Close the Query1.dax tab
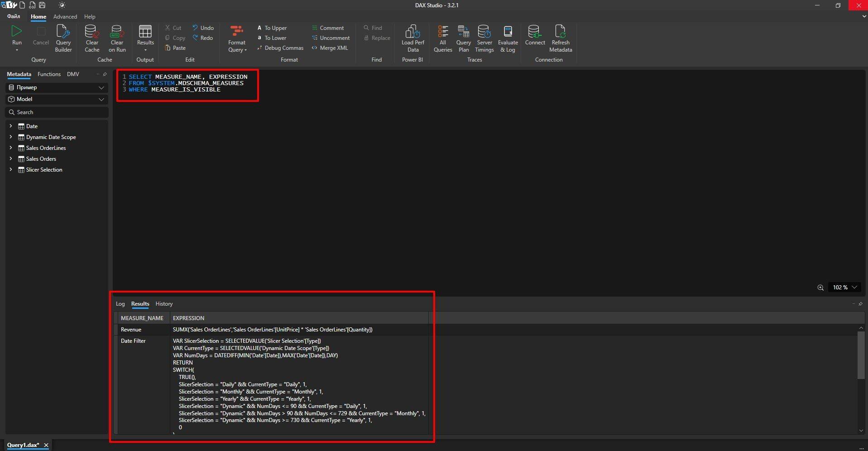Screen dimensions: 868x451 point(46,445)
